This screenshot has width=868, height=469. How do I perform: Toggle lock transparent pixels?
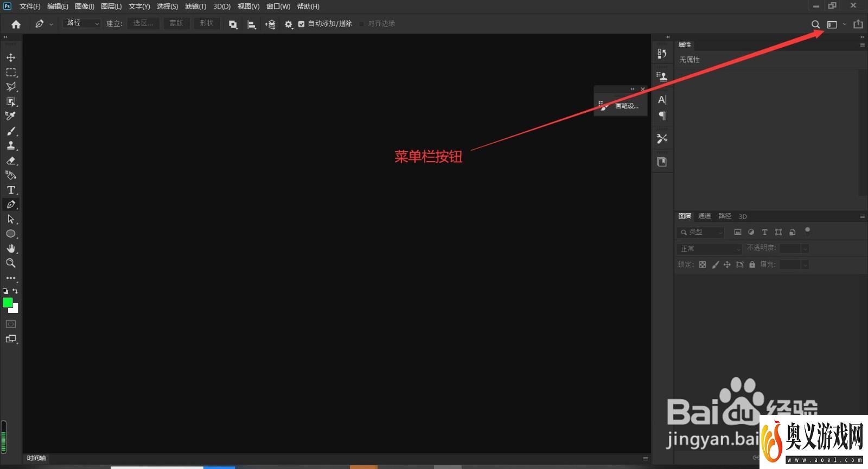pyautogui.click(x=703, y=265)
